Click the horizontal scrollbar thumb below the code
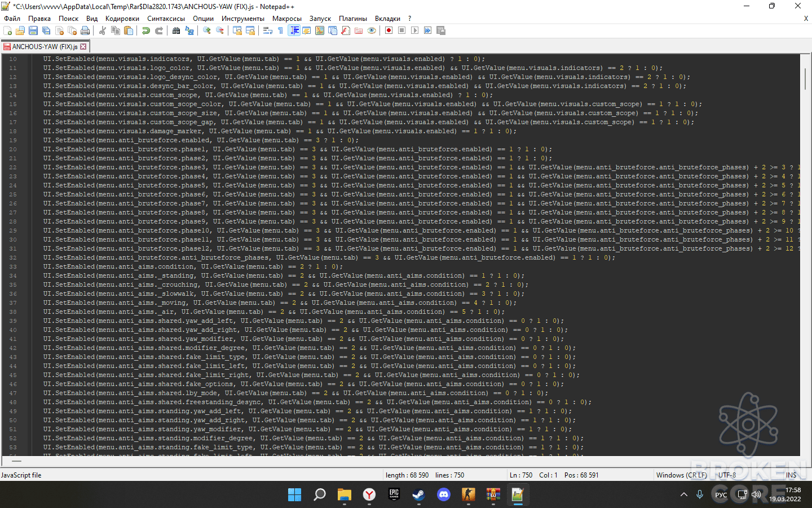812x508 pixels. tap(17, 461)
